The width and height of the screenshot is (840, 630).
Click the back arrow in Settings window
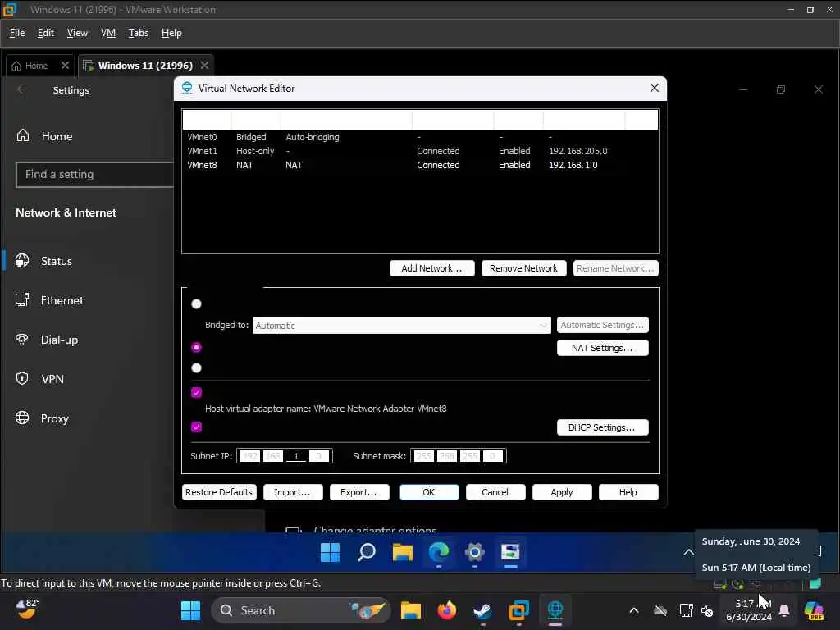pyautogui.click(x=22, y=89)
